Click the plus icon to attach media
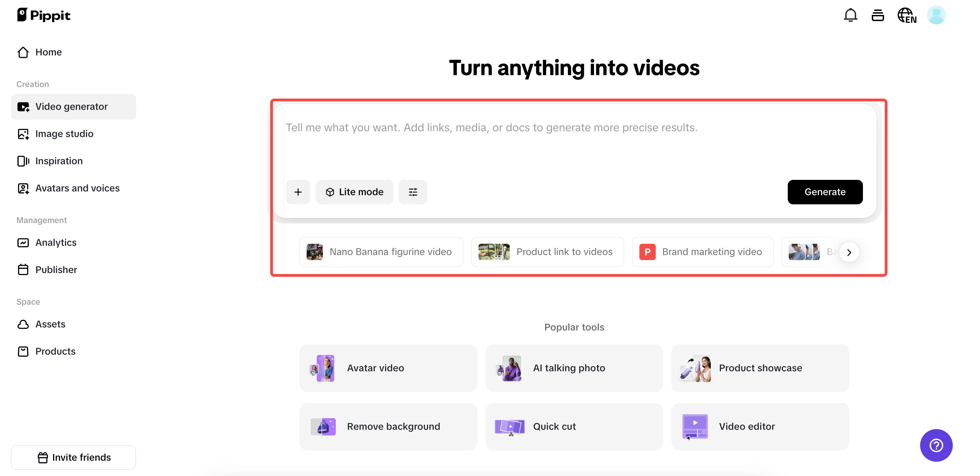 tap(298, 192)
